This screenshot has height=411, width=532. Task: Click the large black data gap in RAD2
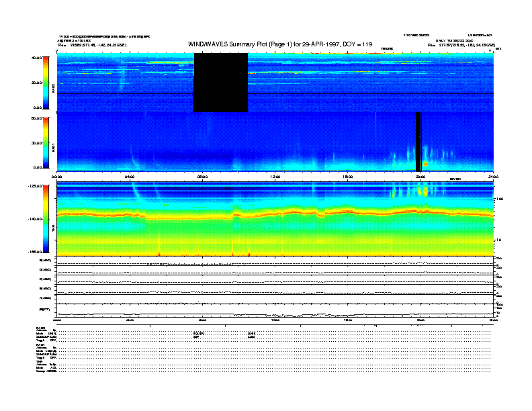[x=220, y=83]
